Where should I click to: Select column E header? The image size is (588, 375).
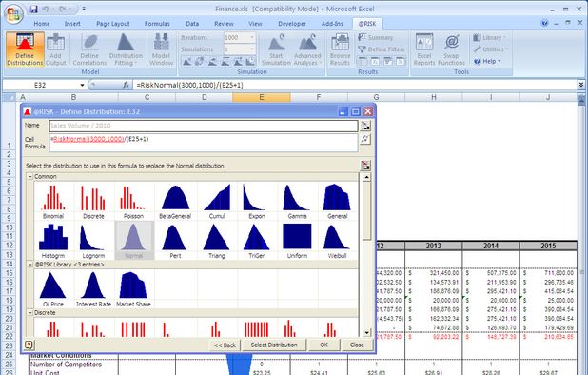262,97
